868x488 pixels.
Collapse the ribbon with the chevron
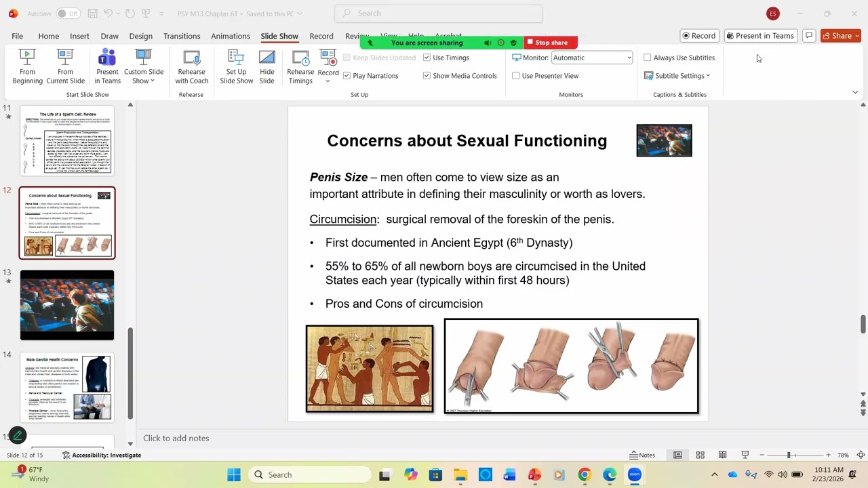(x=855, y=92)
